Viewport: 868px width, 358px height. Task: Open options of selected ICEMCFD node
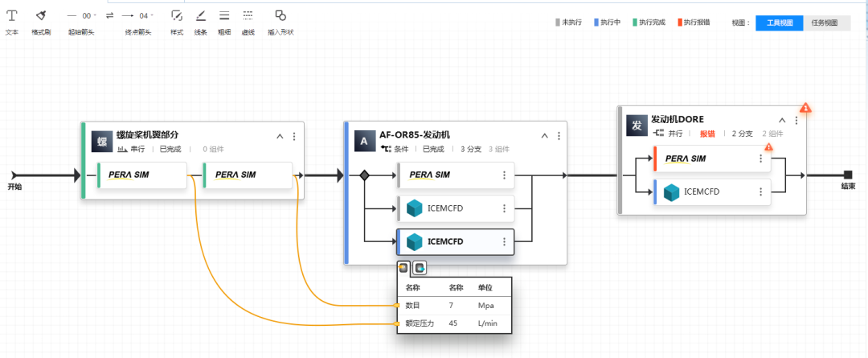click(504, 241)
